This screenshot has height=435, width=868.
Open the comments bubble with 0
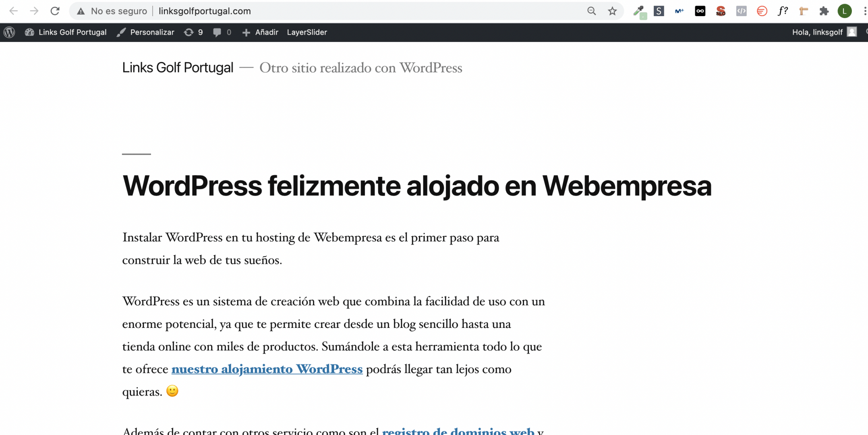click(x=222, y=32)
